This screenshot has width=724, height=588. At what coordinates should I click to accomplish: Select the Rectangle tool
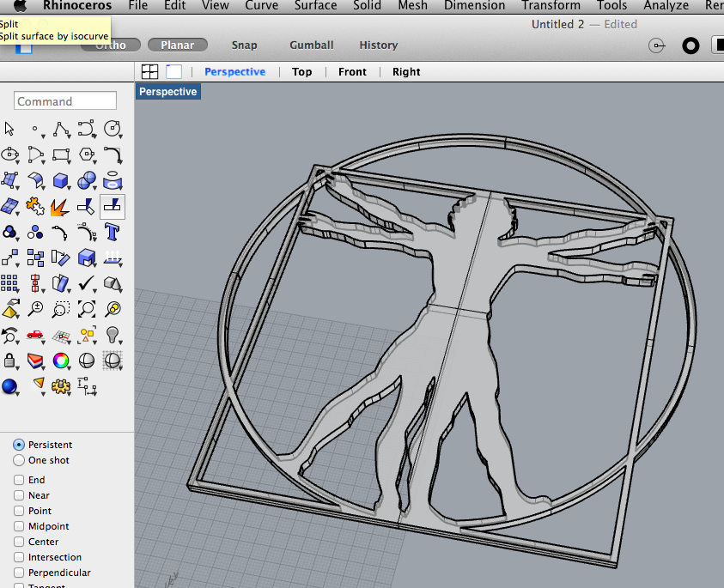[61, 155]
